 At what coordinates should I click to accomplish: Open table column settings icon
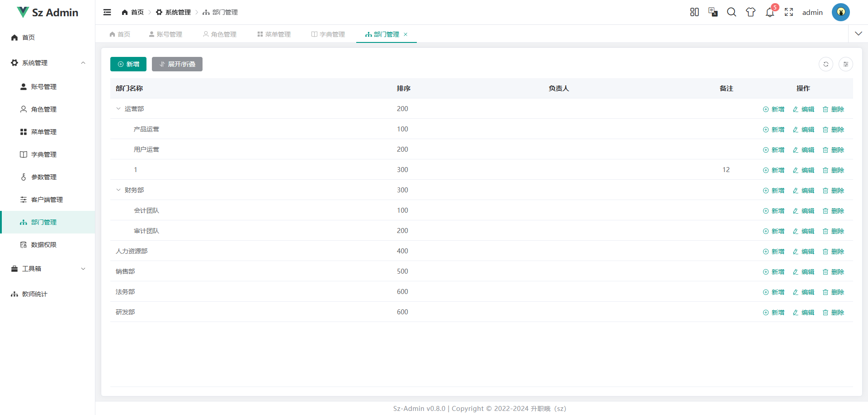point(846,64)
